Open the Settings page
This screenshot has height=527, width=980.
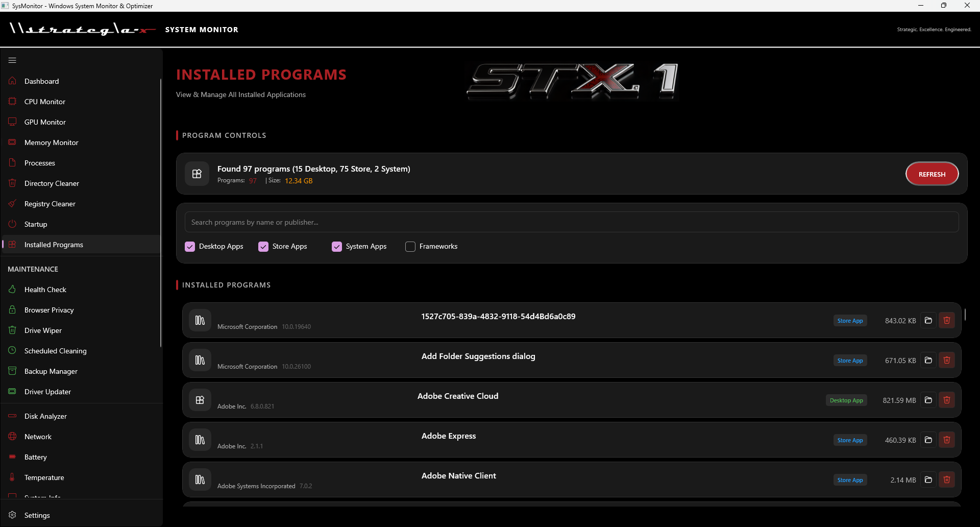pyautogui.click(x=37, y=515)
